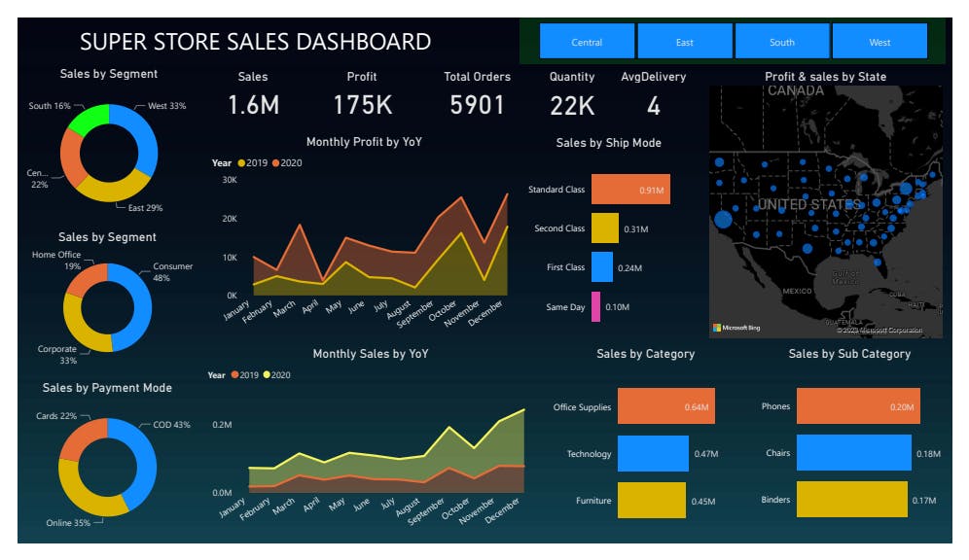969x560 pixels.
Task: Click the yellow Binders sub category bar
Action: click(851, 500)
